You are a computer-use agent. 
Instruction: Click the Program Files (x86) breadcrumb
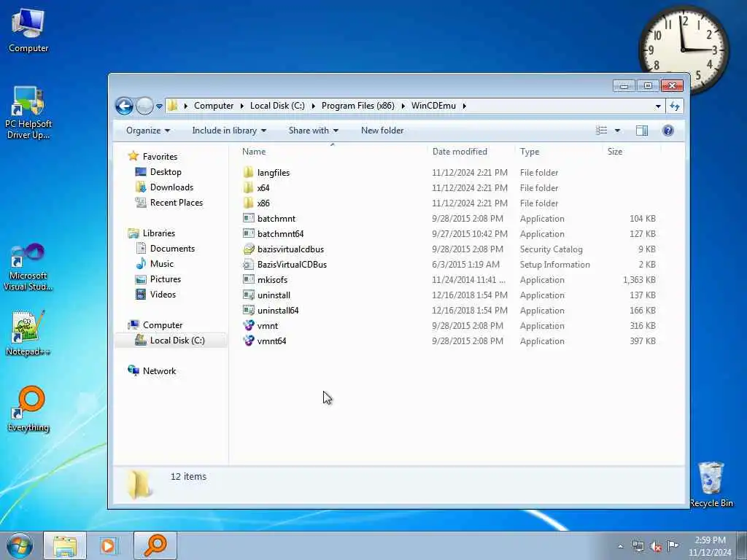point(357,106)
